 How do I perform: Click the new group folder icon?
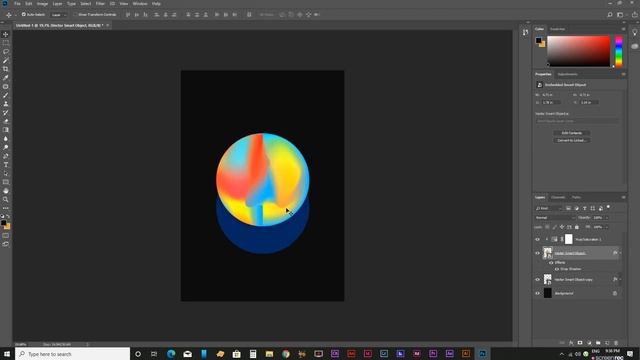click(x=598, y=343)
